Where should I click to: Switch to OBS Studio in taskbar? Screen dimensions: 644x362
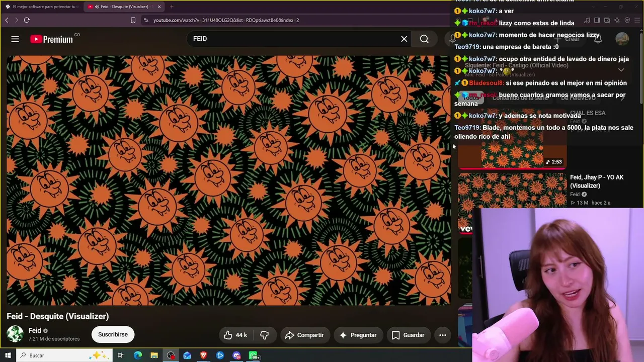(171, 355)
